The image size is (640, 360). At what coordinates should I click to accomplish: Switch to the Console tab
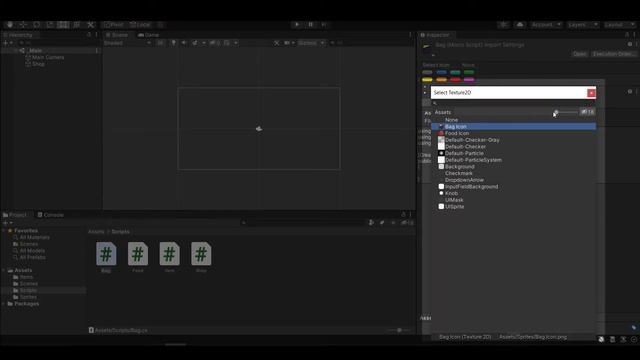[51, 215]
